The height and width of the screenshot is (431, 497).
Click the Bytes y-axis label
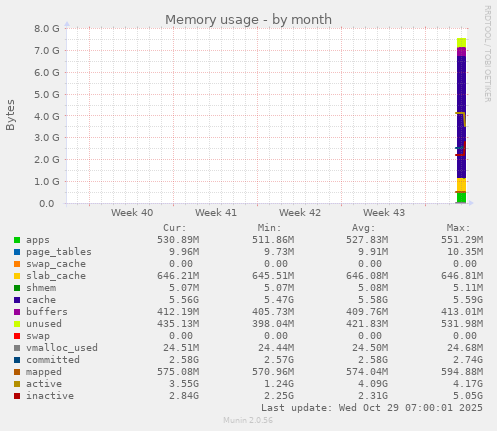(10, 115)
